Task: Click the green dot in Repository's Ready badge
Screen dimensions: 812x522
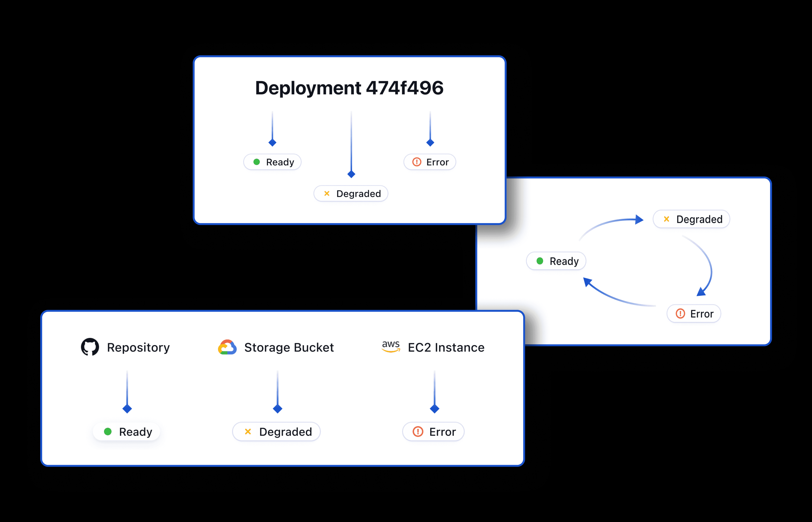Action: tap(108, 432)
